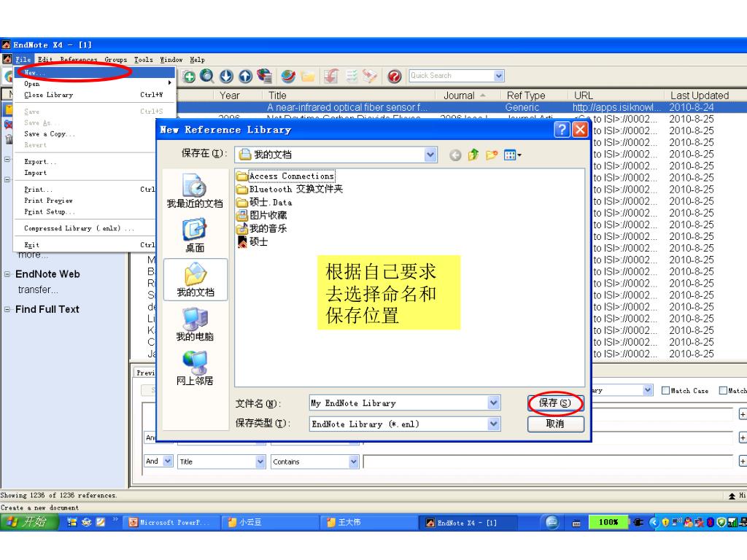This screenshot has height=560, width=747.
Task: Open the Open submenu in File menu
Action: point(94,84)
